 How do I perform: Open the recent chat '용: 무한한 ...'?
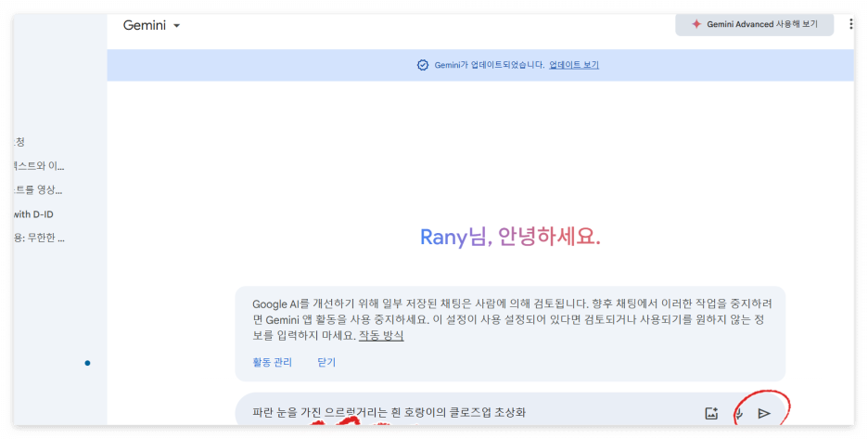(x=39, y=239)
